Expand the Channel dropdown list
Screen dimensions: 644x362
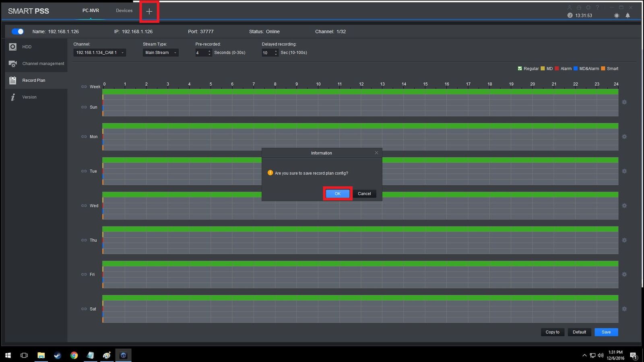[x=122, y=53]
